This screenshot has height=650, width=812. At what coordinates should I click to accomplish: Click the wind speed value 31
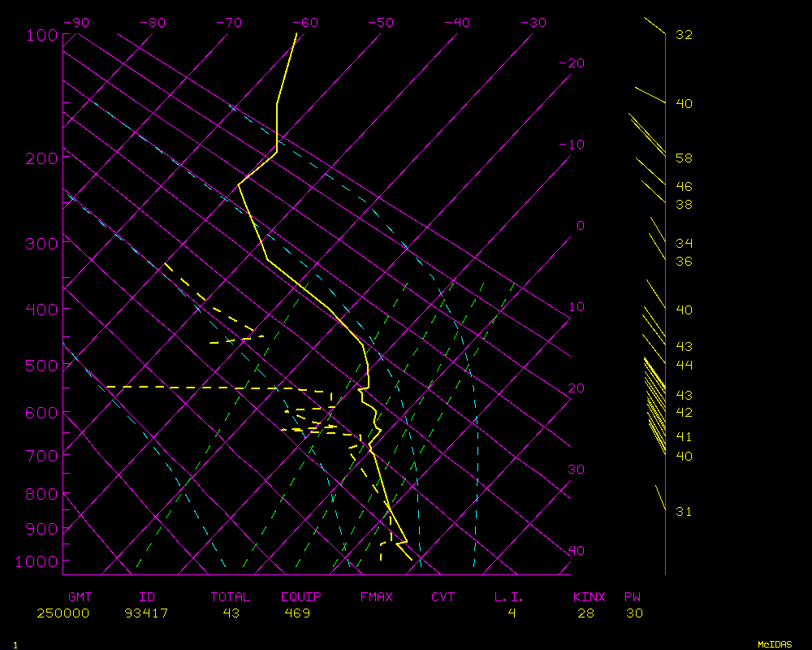(x=684, y=512)
